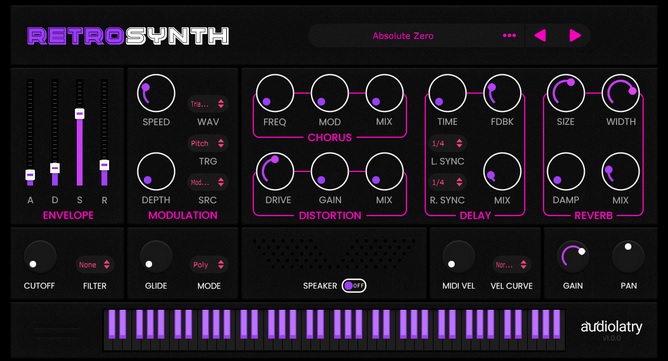This screenshot has width=668, height=361.
Task: Click the chorus FREQ knob
Action: pos(275,93)
